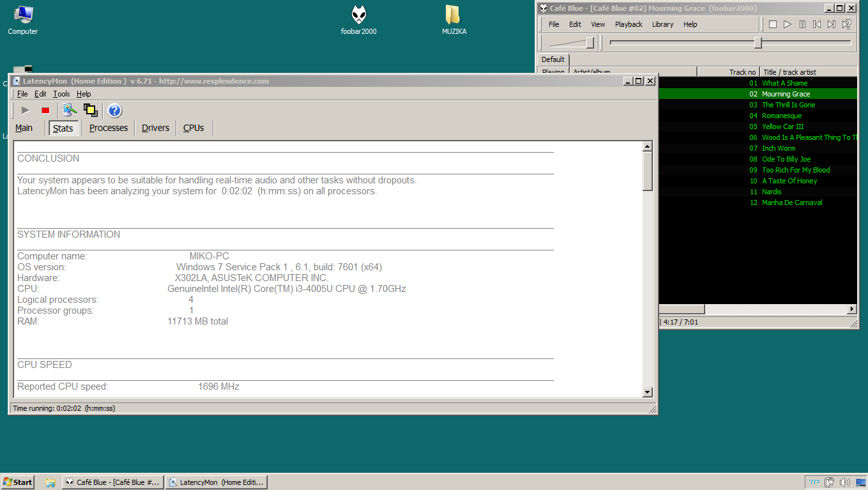Screen dimensions: 868x490
Task: Click Title / track artist column header
Action: click(x=809, y=72)
